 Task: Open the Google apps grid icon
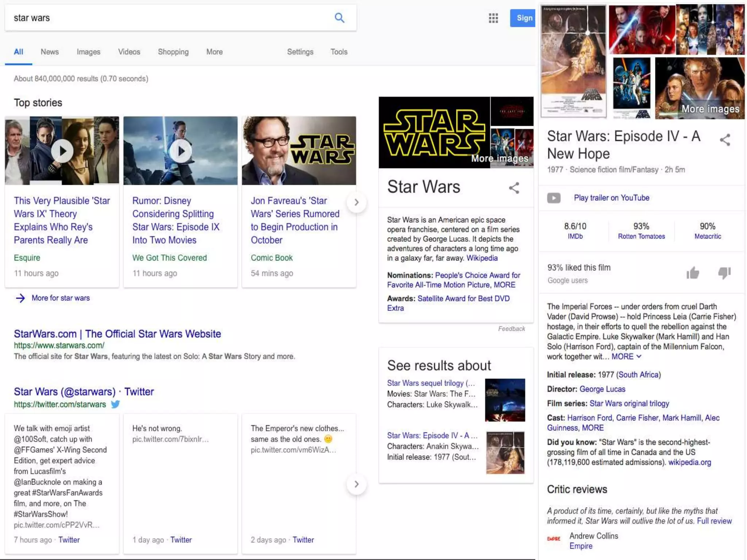coord(493,18)
